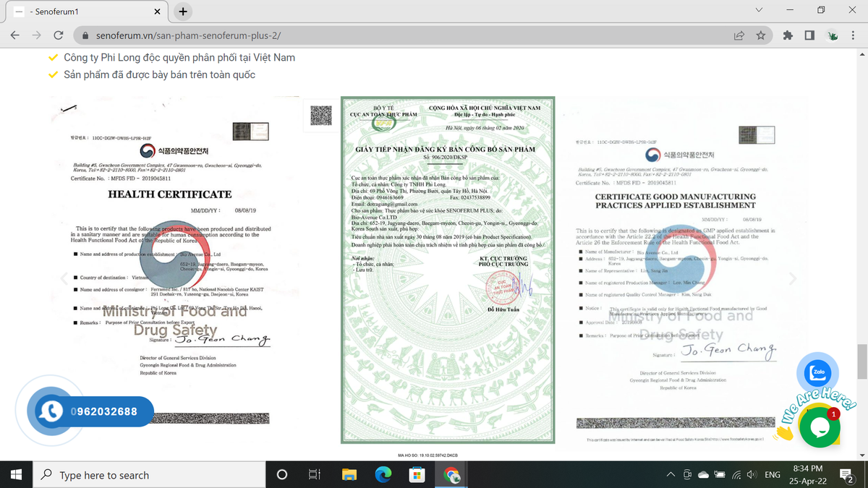
Task: Open the browser profile avatar
Action: pyautogui.click(x=830, y=34)
